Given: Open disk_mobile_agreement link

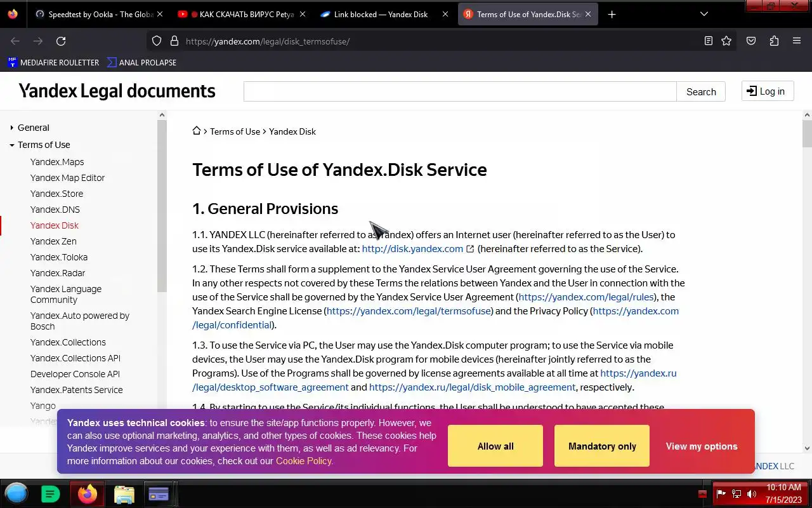Looking at the screenshot, I should pyautogui.click(x=473, y=387).
